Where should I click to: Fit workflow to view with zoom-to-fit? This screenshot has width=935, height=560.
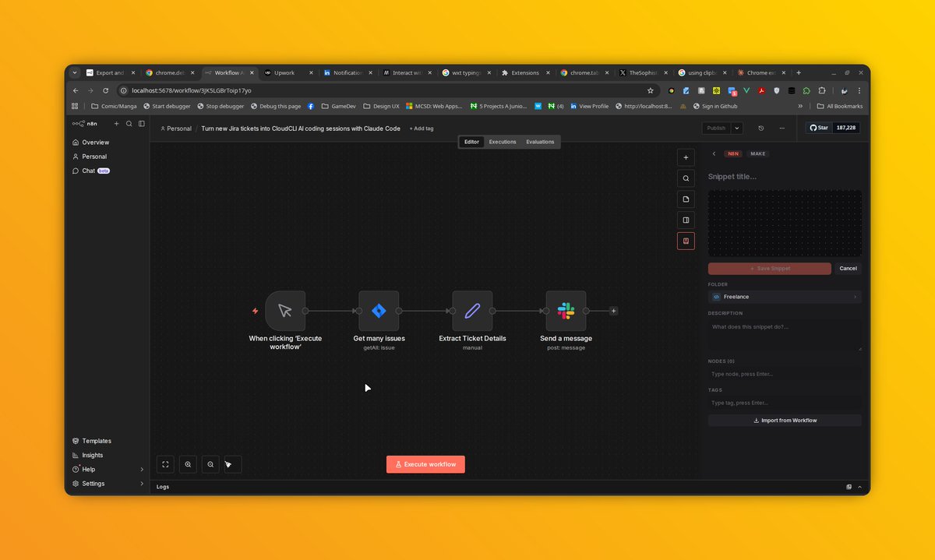click(165, 464)
